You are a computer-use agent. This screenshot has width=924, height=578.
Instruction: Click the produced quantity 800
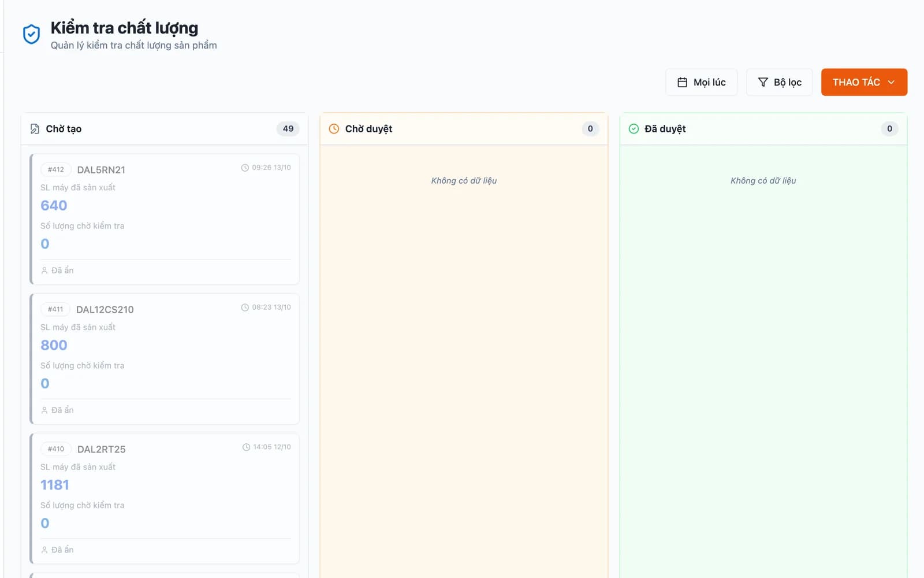[54, 346]
